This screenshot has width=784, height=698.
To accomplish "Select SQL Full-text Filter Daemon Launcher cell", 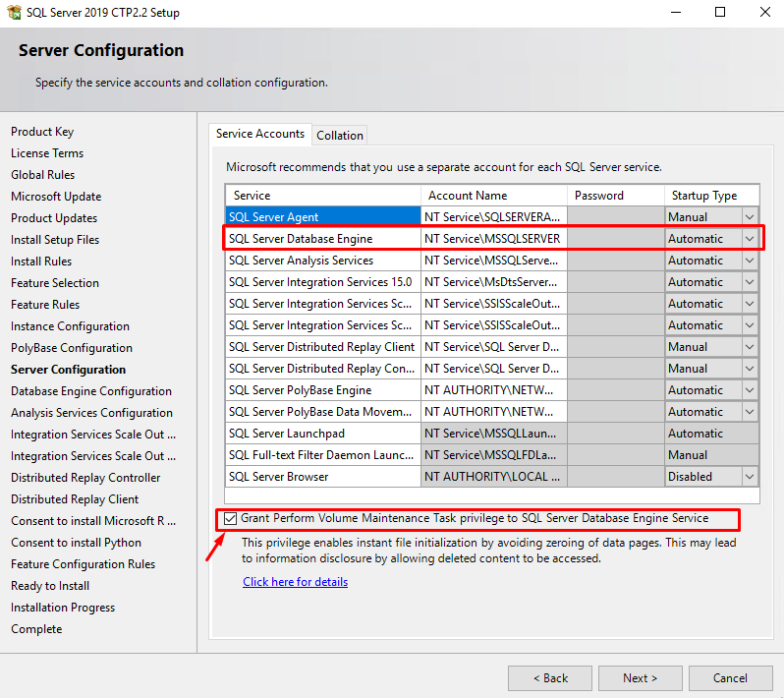I will click(323, 455).
